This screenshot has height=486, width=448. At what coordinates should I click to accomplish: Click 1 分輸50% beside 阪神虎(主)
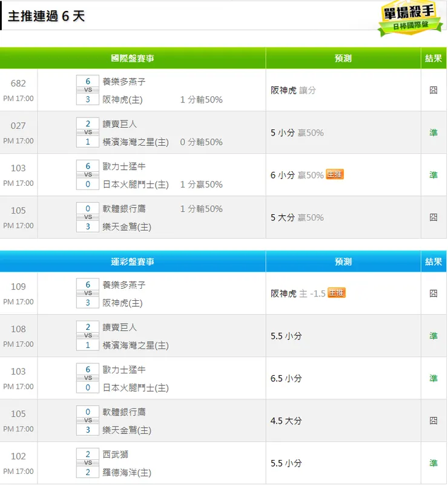[x=201, y=99]
